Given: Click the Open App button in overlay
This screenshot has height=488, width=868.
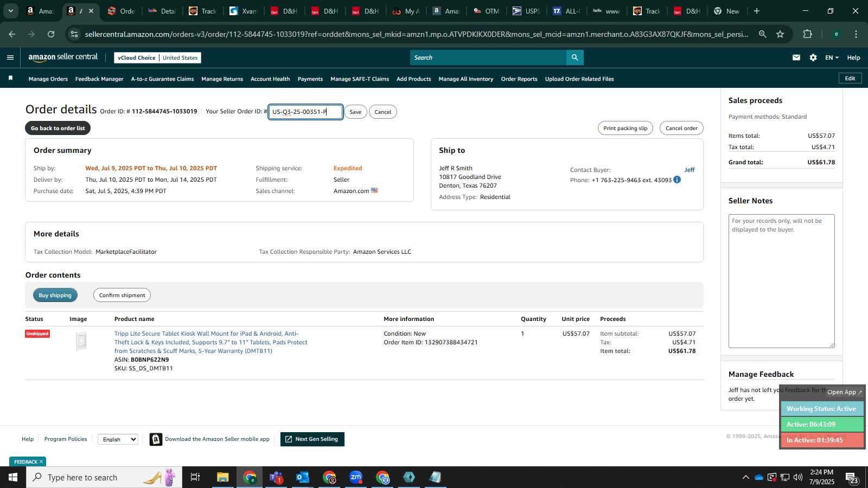Looking at the screenshot, I should click(844, 392).
